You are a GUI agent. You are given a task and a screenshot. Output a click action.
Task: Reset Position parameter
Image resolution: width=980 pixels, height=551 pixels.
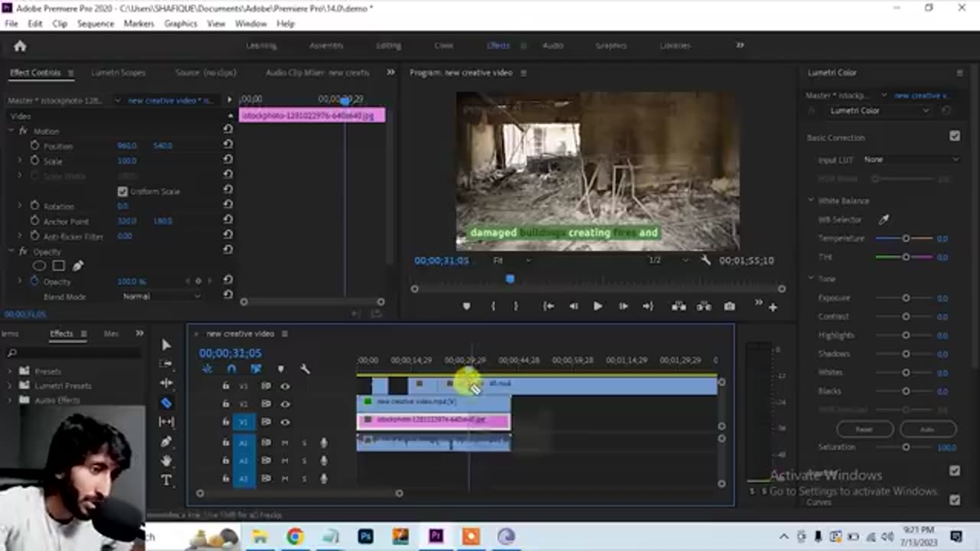(x=227, y=145)
